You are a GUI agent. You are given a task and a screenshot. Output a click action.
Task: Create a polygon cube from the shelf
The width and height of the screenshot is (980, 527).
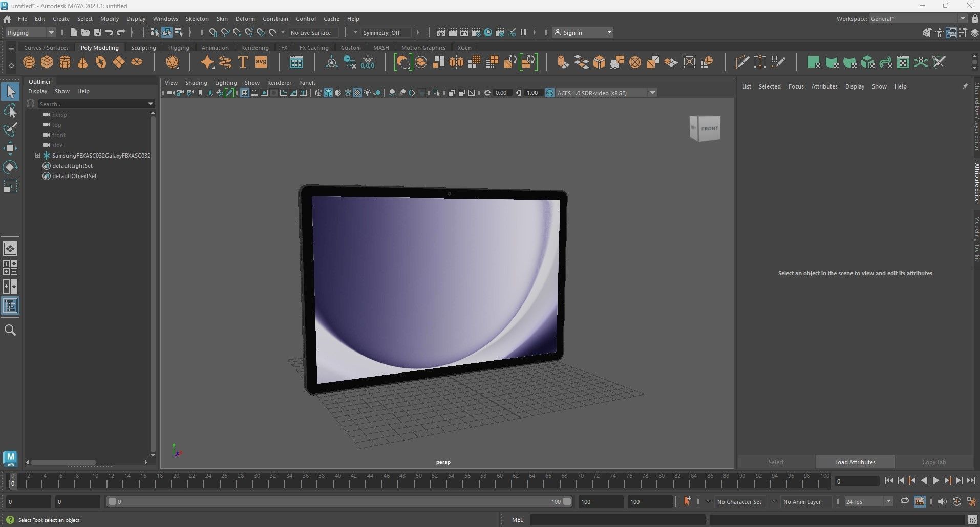point(47,62)
